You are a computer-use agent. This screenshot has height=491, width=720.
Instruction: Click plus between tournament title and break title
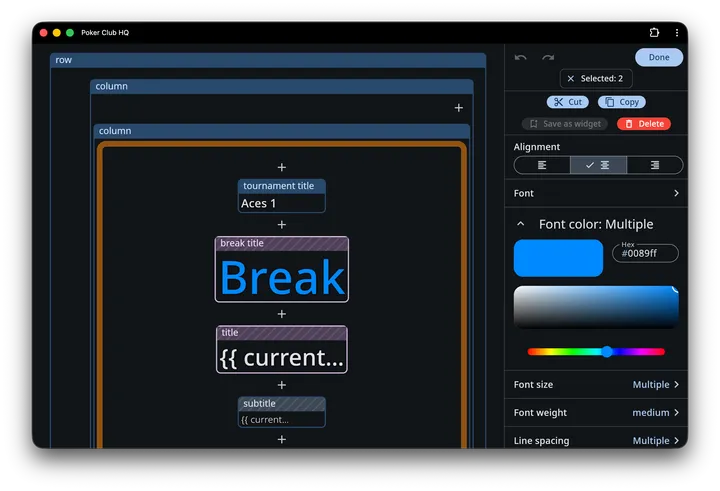281,225
